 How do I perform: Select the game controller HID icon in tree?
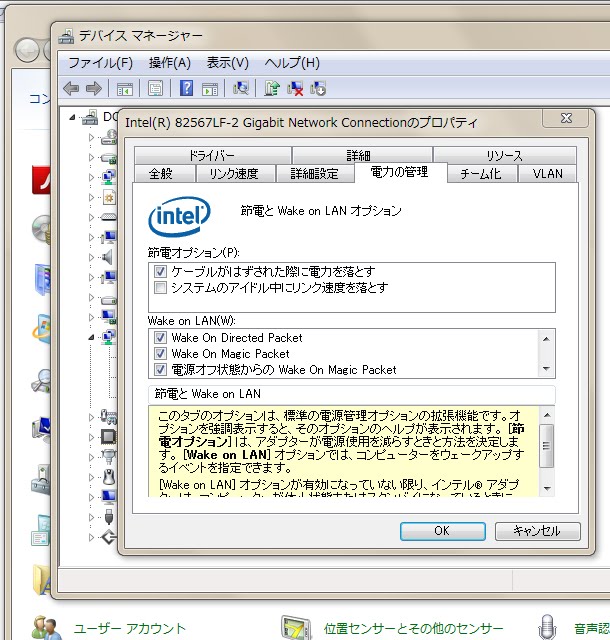[x=109, y=417]
